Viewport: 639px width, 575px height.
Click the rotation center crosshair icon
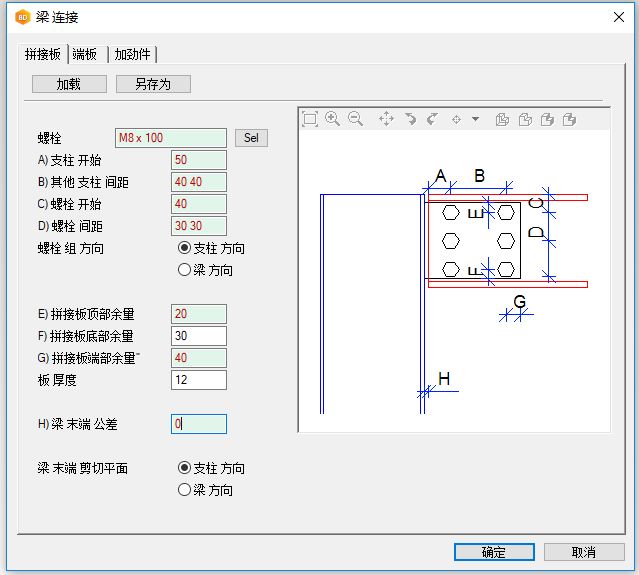point(456,119)
